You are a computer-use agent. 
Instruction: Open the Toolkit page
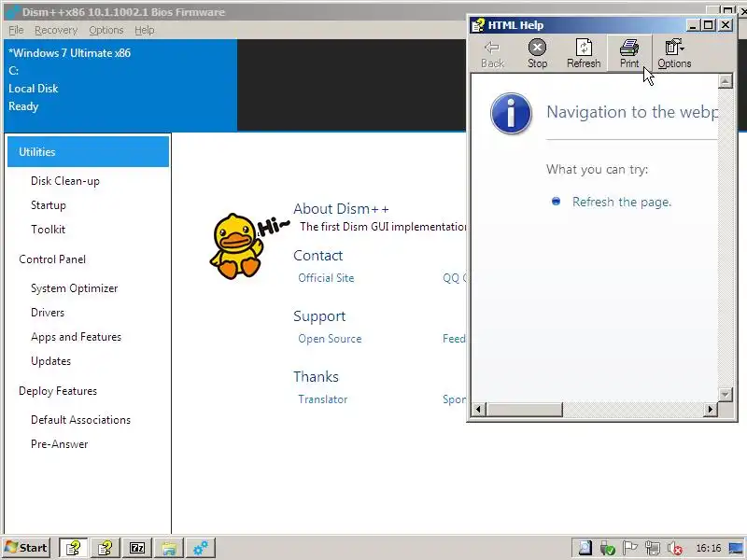[x=49, y=230]
